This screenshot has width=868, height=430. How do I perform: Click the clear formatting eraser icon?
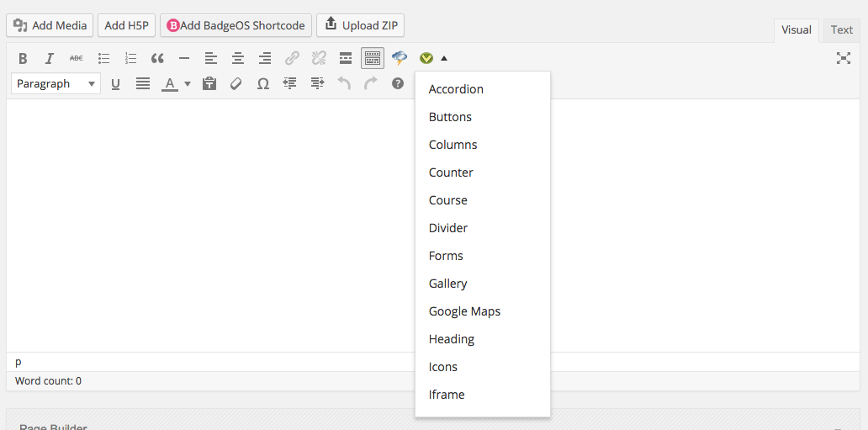point(236,83)
